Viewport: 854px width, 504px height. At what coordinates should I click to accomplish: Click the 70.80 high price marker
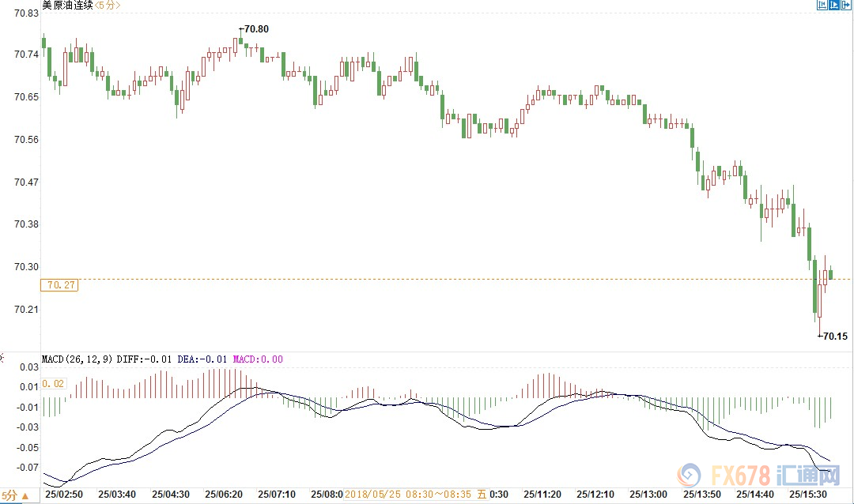(x=256, y=29)
